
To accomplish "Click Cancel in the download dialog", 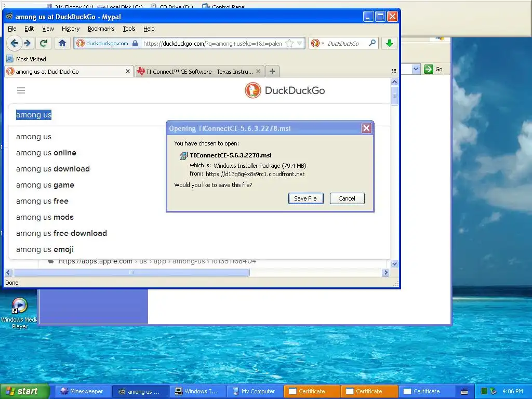I will point(347,198).
